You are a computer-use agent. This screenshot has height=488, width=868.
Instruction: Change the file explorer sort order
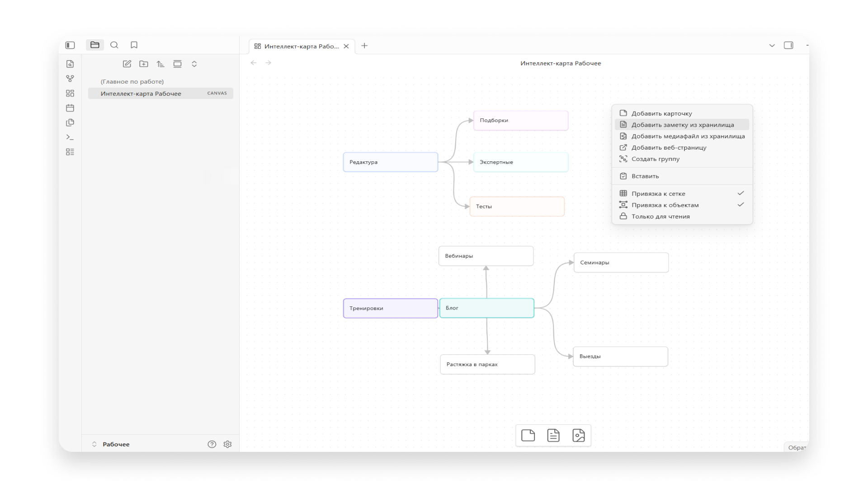click(160, 64)
